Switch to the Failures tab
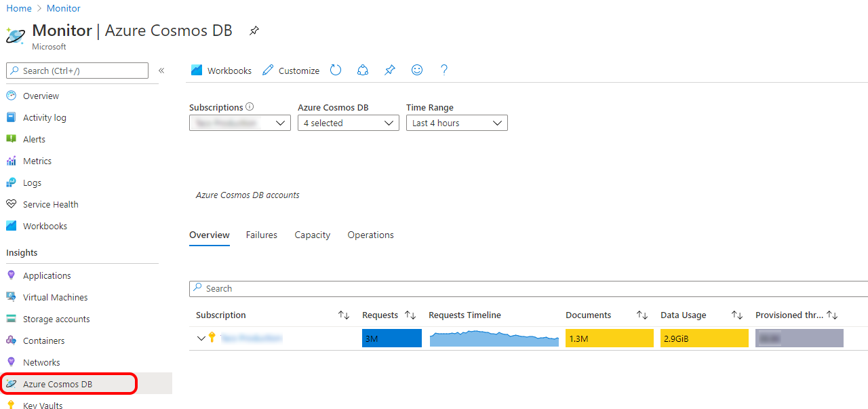 [x=261, y=235]
